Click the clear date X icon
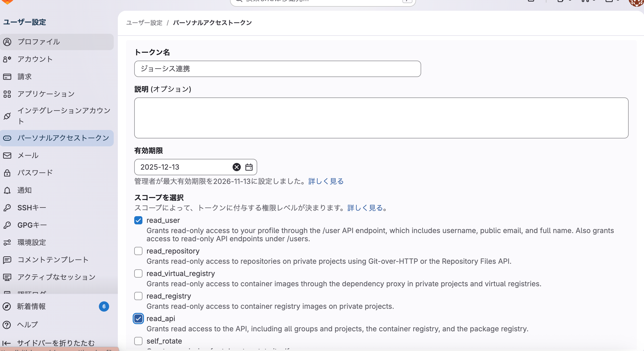 click(236, 167)
